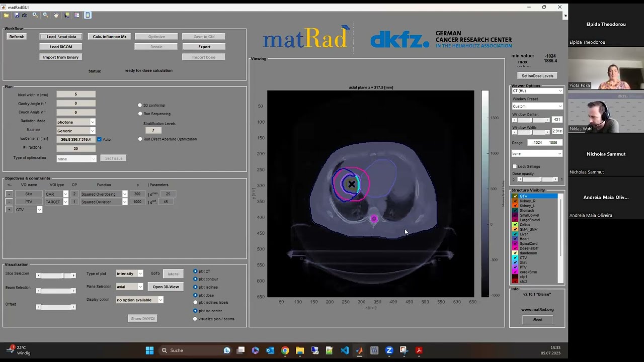Open File Explorer from the taskbar
Viewport: 644px width, 362px height.
click(300, 350)
